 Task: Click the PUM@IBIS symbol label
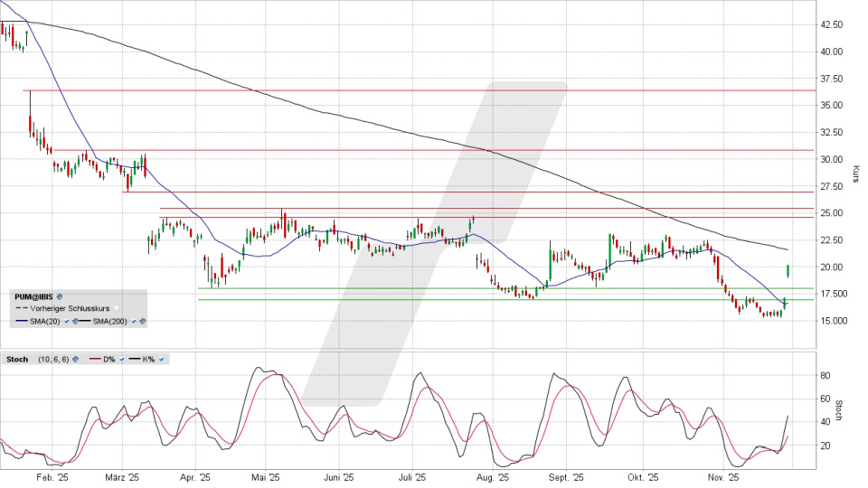pos(33,296)
